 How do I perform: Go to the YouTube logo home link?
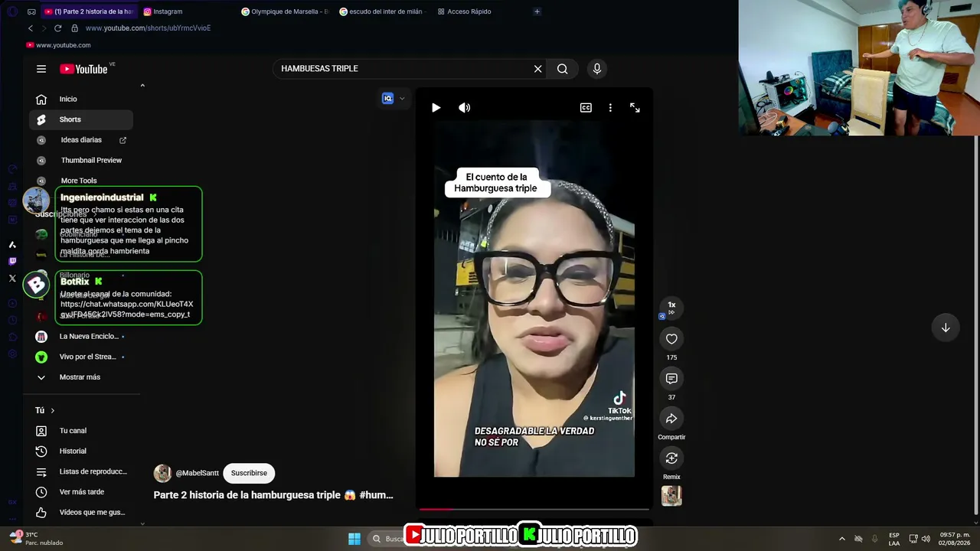(83, 69)
